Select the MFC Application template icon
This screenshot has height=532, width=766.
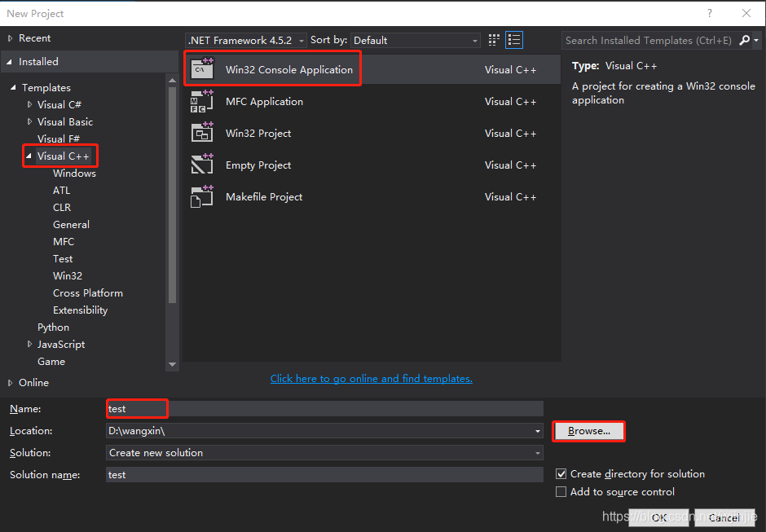pyautogui.click(x=202, y=101)
